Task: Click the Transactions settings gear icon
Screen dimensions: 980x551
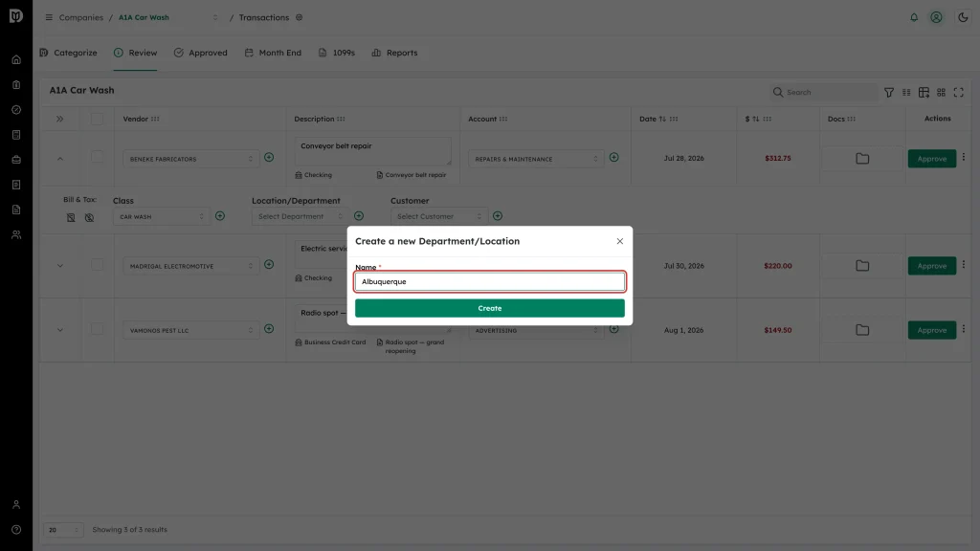Action: click(x=300, y=17)
